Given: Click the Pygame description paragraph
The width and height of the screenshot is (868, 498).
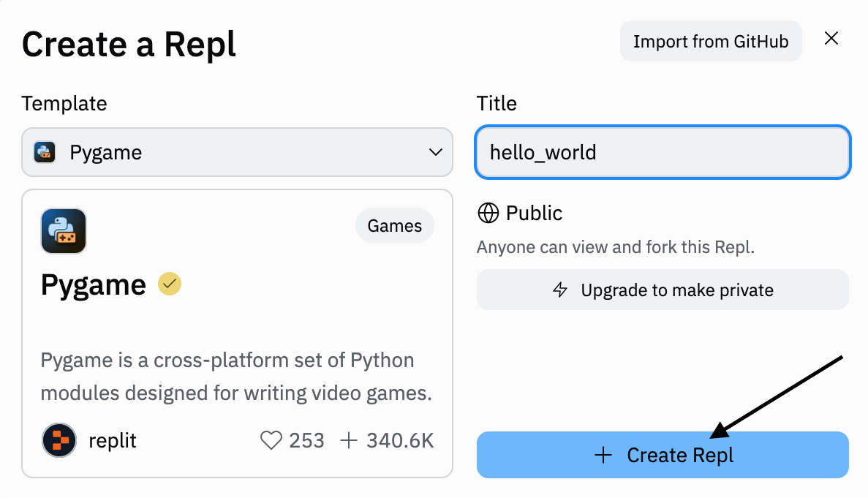Looking at the screenshot, I should tap(236, 377).
